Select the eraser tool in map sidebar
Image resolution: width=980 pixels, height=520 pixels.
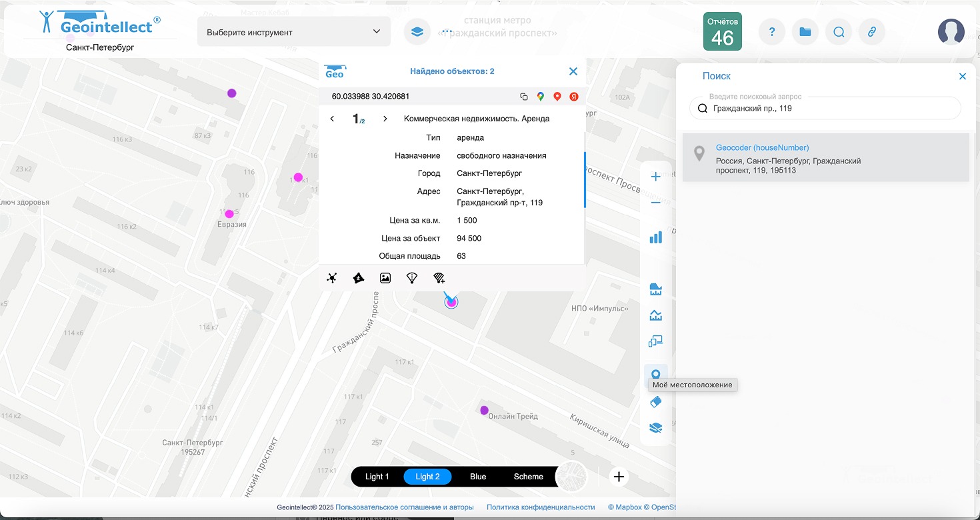(655, 402)
